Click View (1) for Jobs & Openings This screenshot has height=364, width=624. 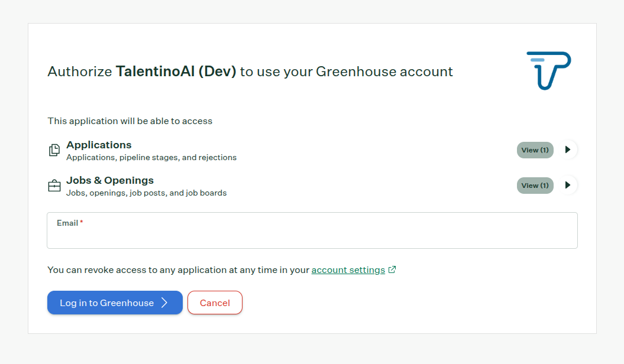535,186
